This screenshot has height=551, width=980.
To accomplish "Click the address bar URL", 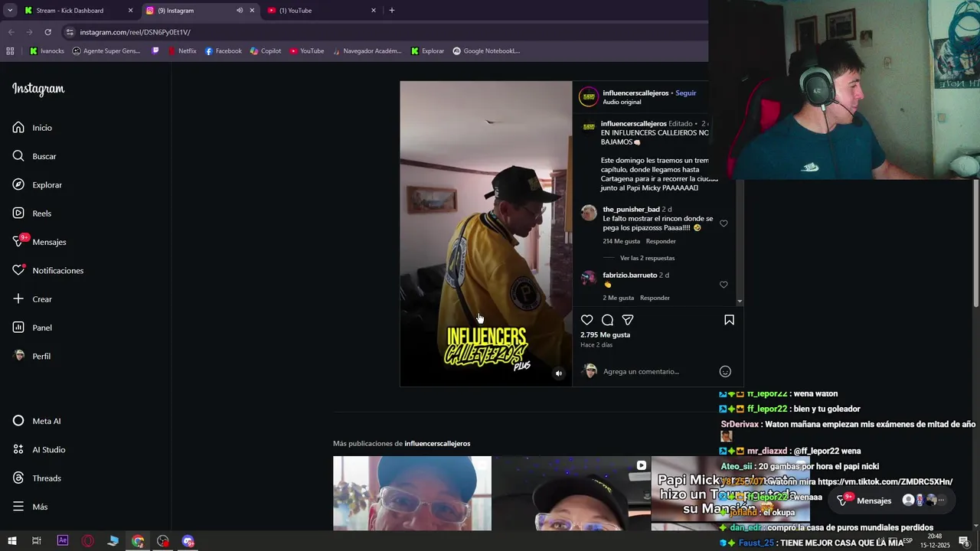I will point(136,32).
